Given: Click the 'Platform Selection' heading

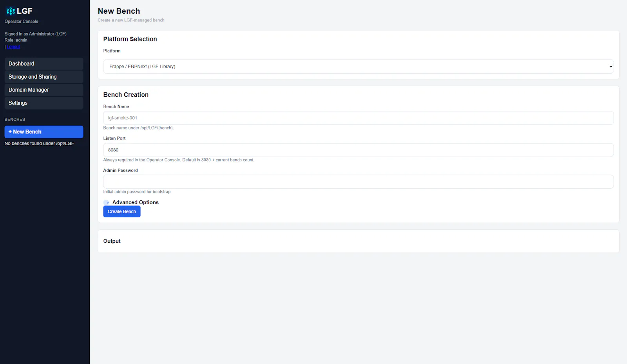Looking at the screenshot, I should 130,39.
